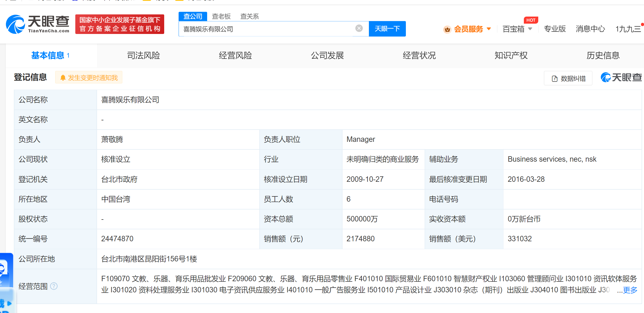Click company name 喜腾娱乐有限公司 in table
Viewport: 644px width, 313px height.
[x=130, y=100]
